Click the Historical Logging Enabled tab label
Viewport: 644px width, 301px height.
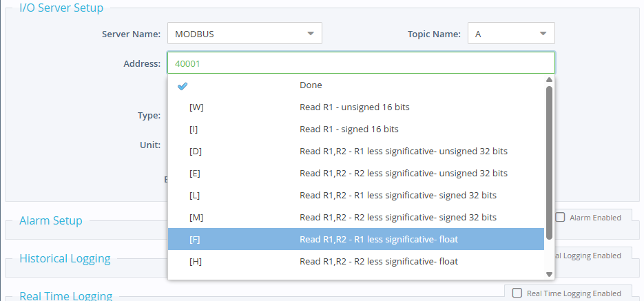[592, 256]
